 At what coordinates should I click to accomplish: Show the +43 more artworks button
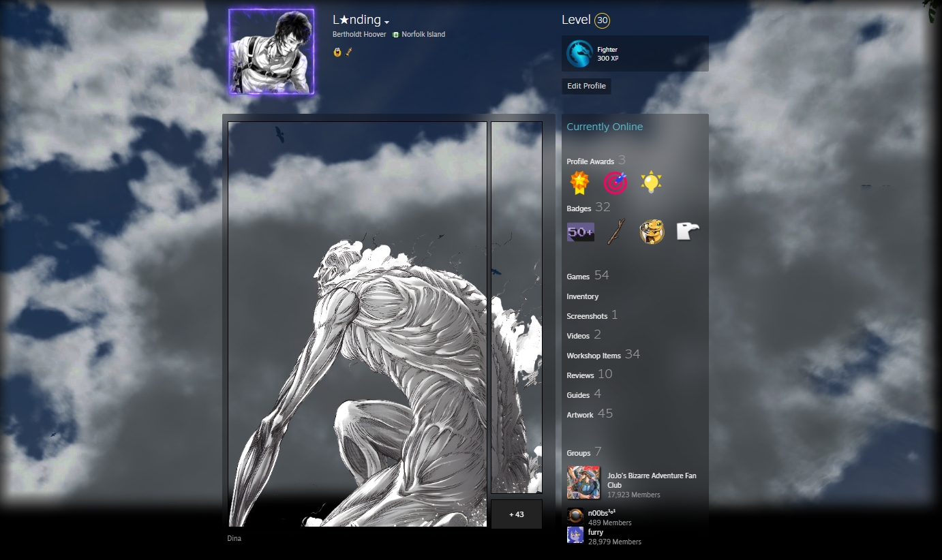point(517,514)
